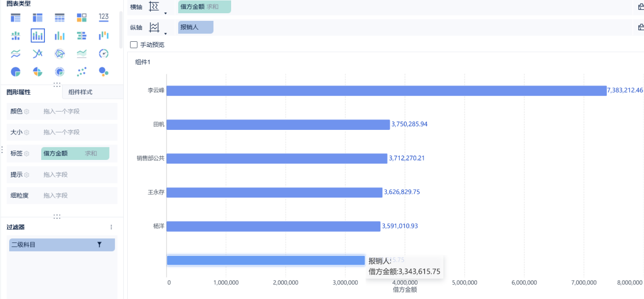Select the bubble chart type icon
The image size is (644, 299).
coord(104,72)
